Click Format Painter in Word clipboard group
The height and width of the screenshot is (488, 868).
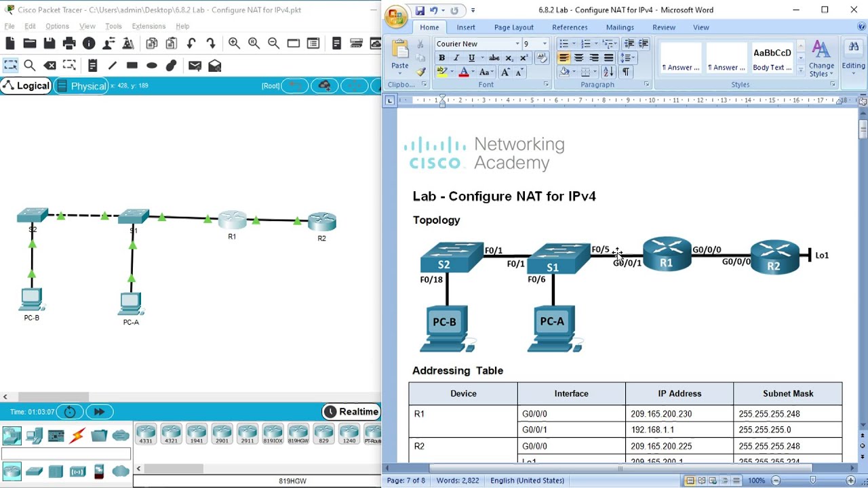point(420,72)
